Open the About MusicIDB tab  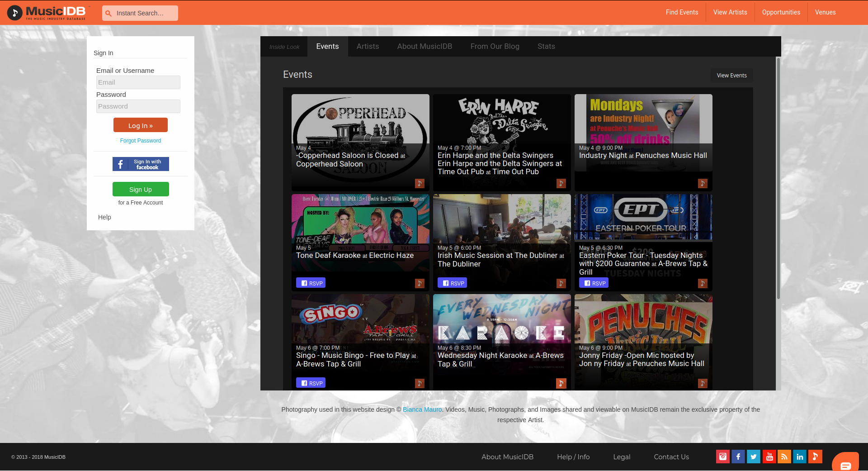[x=425, y=46]
